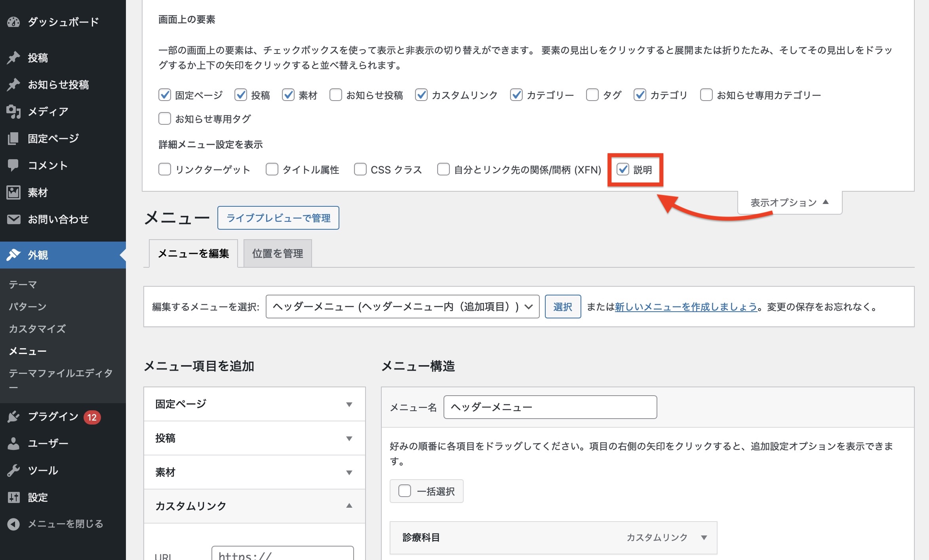Click the Comments speech bubble icon
The height and width of the screenshot is (560, 929).
pos(13,165)
